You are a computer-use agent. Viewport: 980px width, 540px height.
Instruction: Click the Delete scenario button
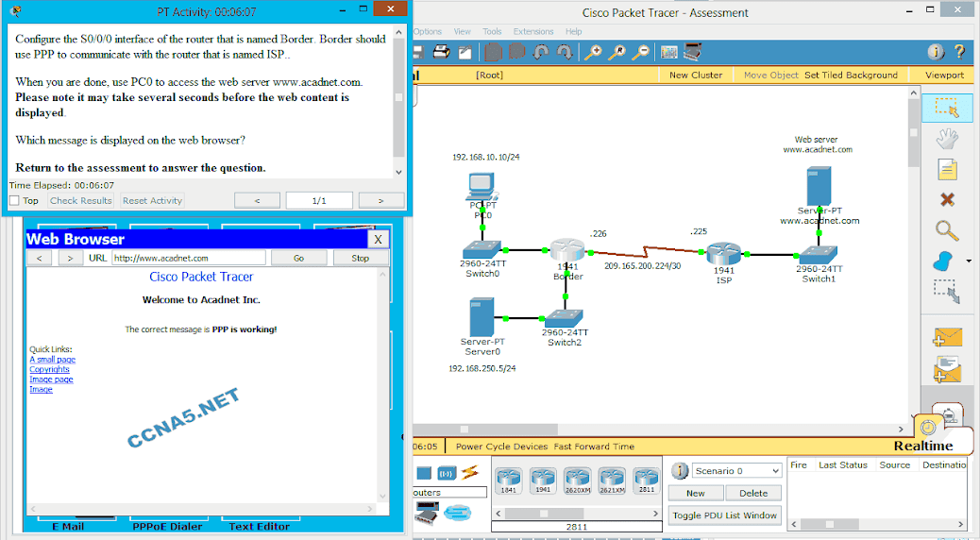coord(753,493)
